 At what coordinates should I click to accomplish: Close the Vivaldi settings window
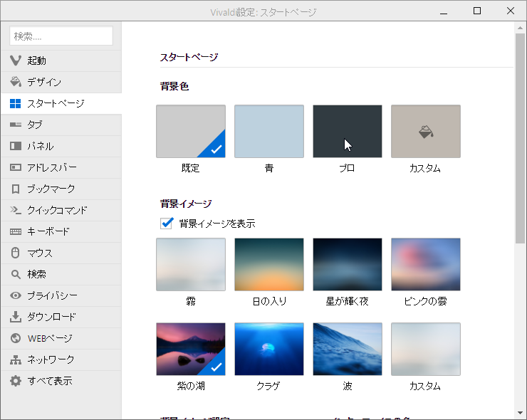(510, 11)
